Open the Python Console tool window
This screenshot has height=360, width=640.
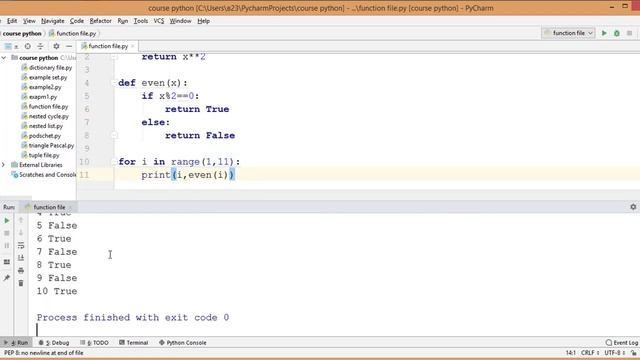(182, 342)
